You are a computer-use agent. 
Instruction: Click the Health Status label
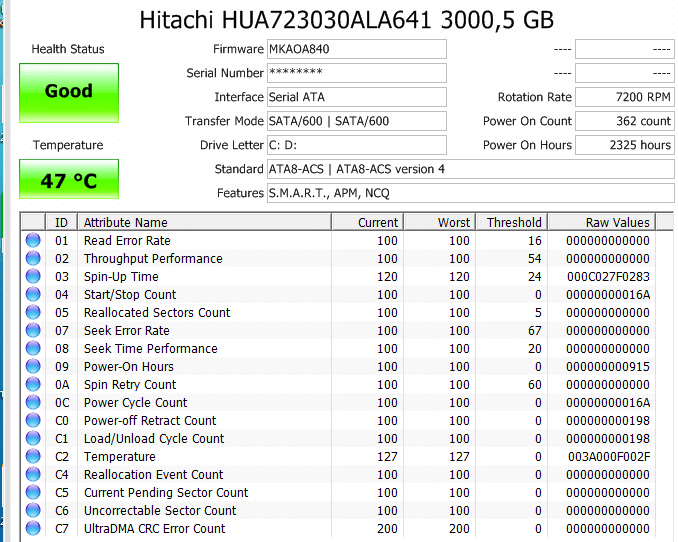[x=68, y=49]
